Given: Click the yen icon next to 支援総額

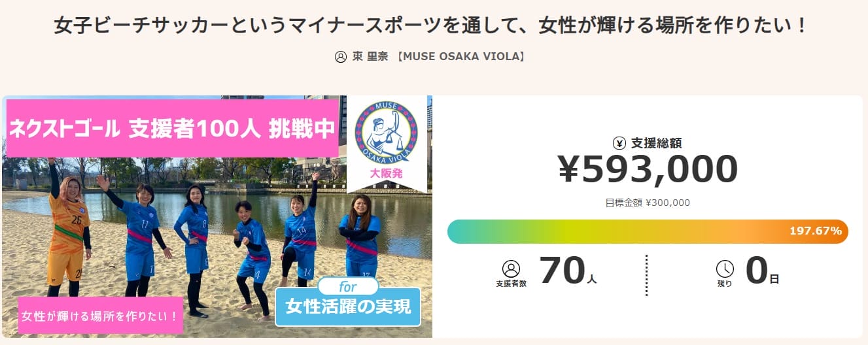Looking at the screenshot, I should [619, 144].
